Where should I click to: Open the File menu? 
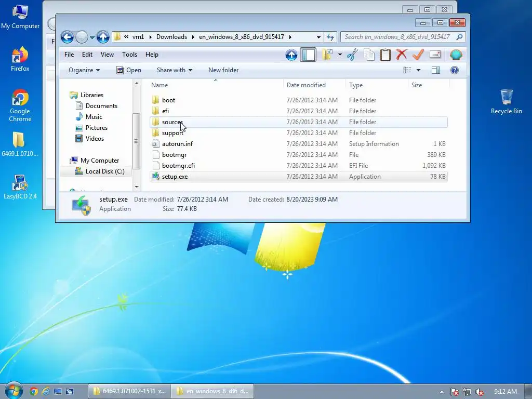point(69,55)
